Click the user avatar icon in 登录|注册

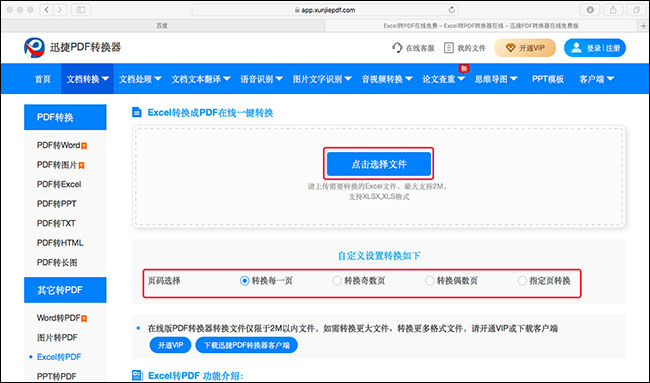[577, 48]
